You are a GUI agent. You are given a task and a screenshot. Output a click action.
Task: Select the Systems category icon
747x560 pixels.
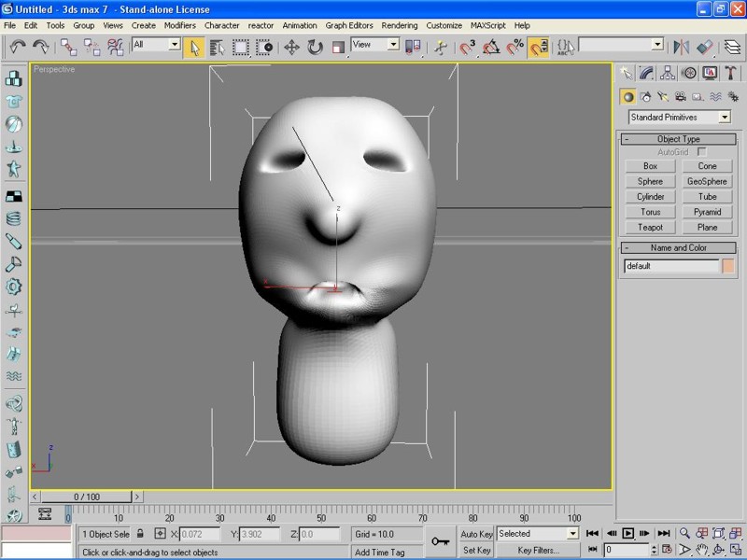coord(733,97)
